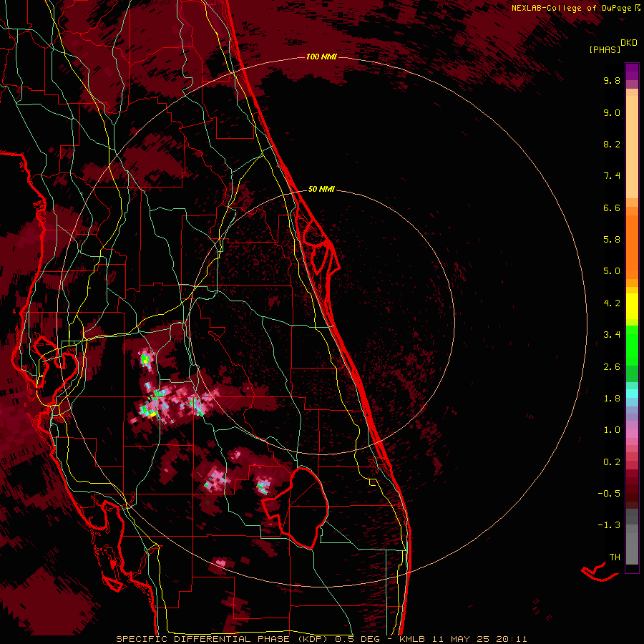Click the TH label on the legend
This screenshot has width=644, height=644.
[615, 557]
